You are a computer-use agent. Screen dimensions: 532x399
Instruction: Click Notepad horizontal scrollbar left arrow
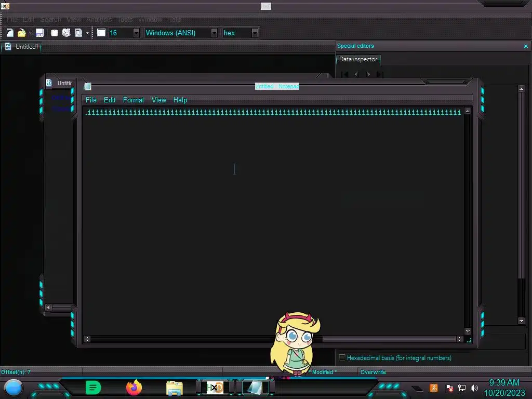click(x=87, y=339)
